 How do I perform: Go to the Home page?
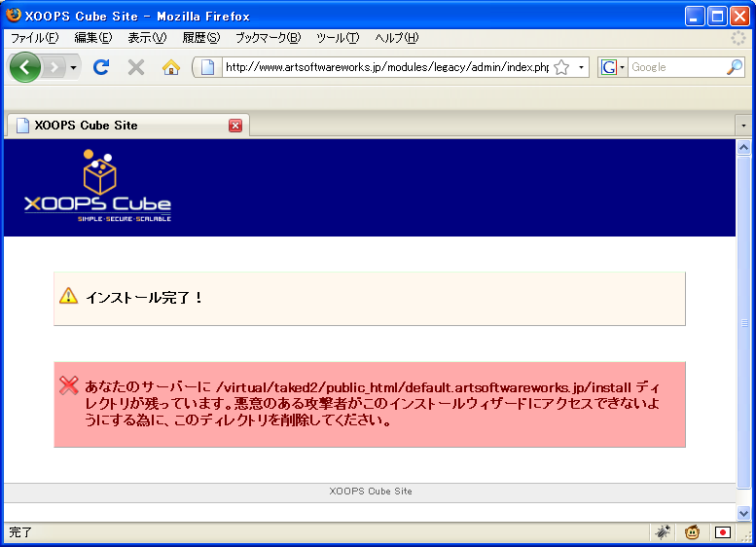point(171,67)
